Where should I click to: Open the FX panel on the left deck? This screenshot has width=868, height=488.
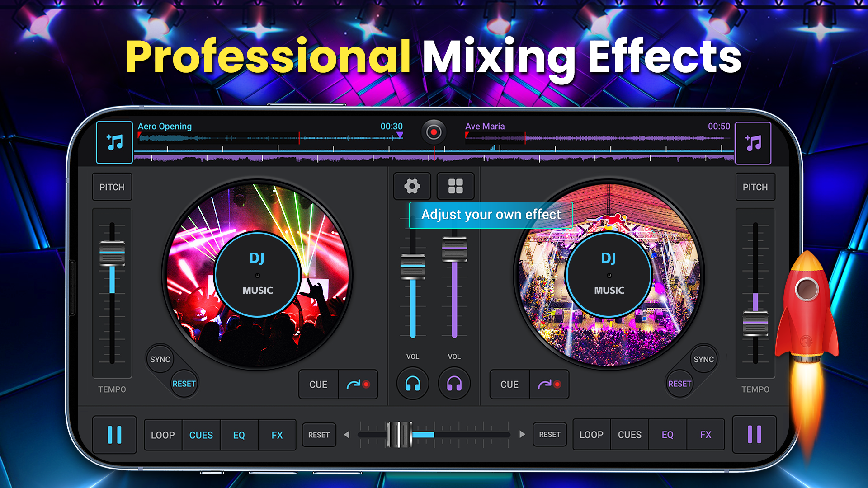(x=277, y=435)
